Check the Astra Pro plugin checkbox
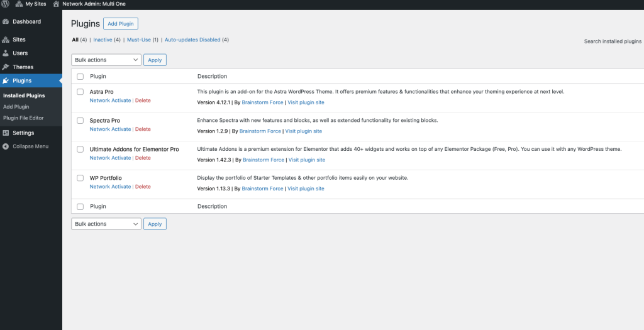The width and height of the screenshot is (644, 330). (80, 92)
